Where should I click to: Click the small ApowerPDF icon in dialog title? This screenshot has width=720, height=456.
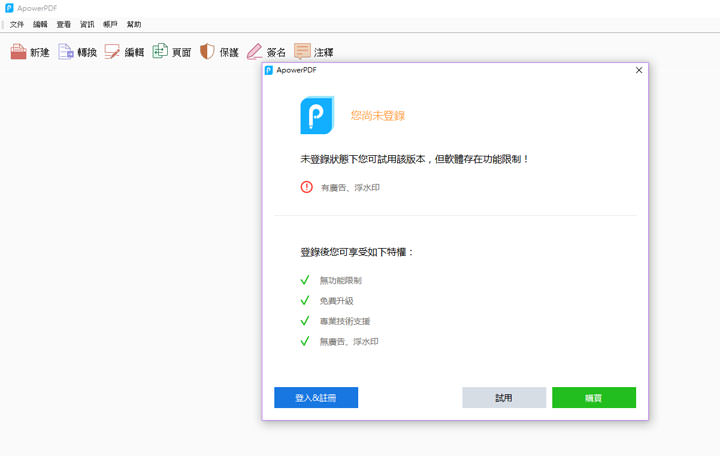point(269,70)
